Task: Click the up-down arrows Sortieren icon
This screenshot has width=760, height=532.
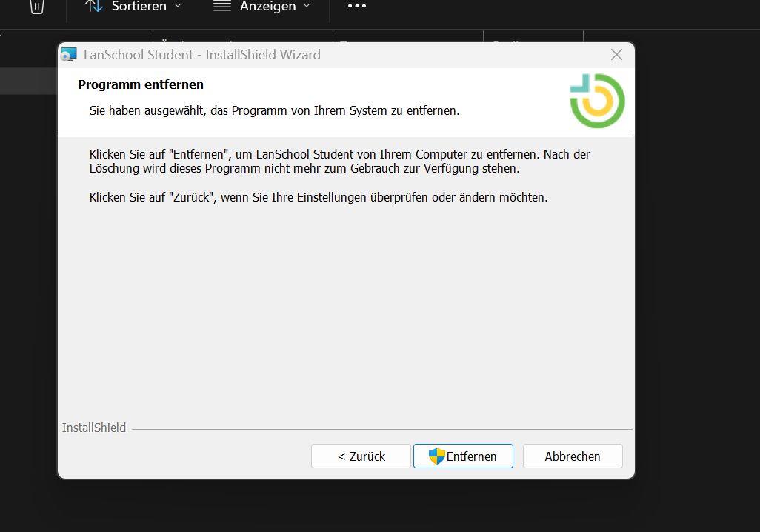Action: tap(93, 7)
